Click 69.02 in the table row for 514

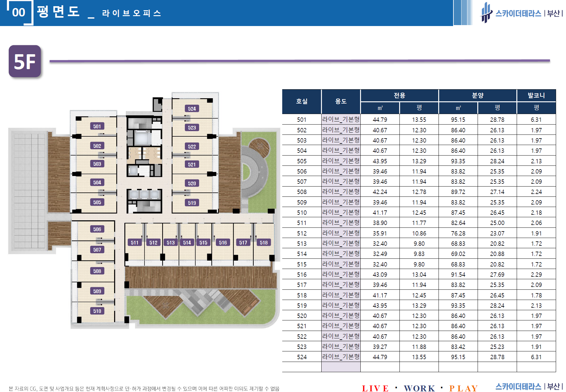click(458, 254)
